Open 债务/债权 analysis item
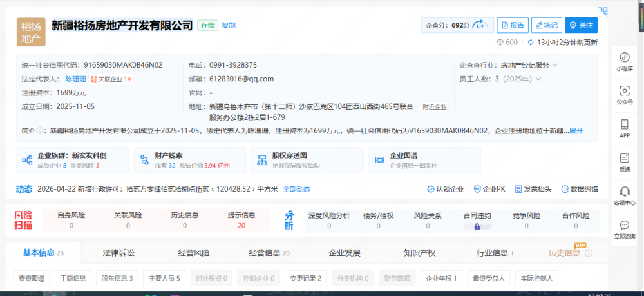Viewport: 644px width, 296px height. point(378,221)
